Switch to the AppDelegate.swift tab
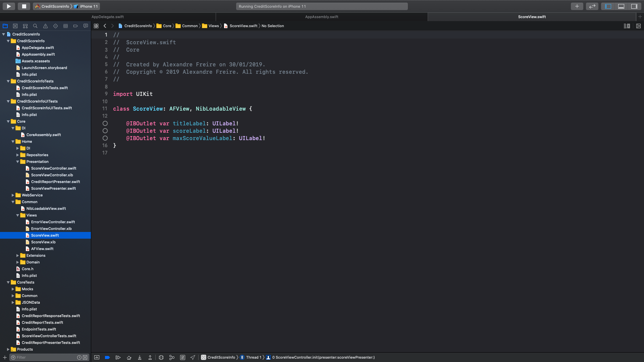644x362 pixels. tap(108, 16)
